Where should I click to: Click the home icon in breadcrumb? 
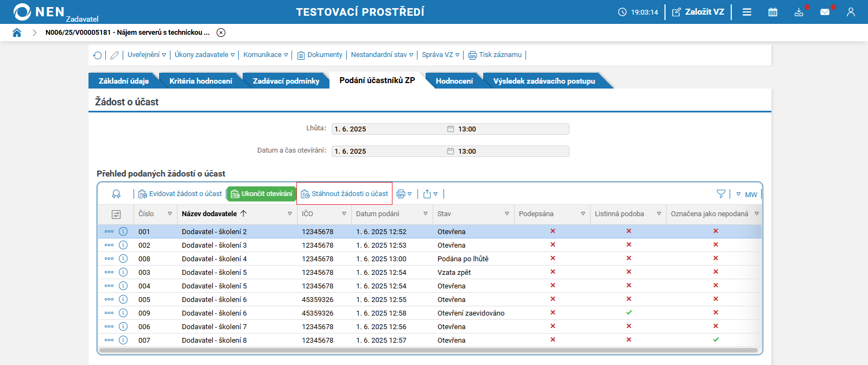17,33
